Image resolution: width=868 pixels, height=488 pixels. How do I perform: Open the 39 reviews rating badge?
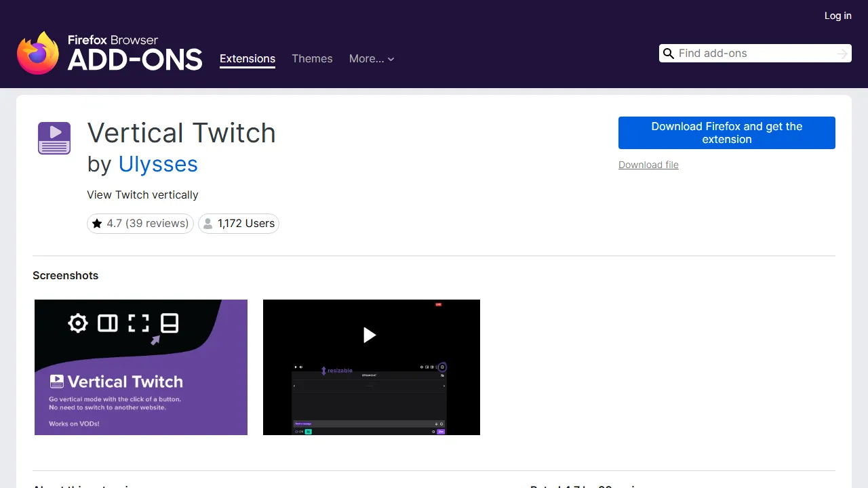(x=140, y=223)
